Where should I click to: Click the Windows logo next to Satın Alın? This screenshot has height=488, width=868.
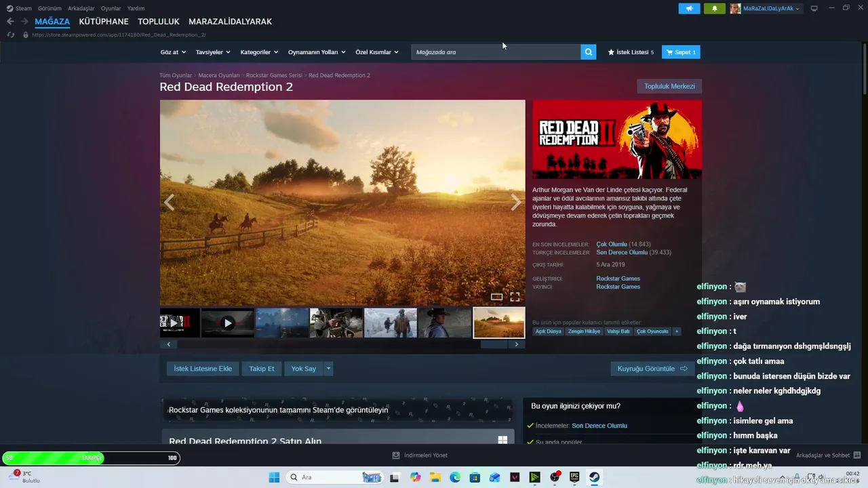point(502,440)
